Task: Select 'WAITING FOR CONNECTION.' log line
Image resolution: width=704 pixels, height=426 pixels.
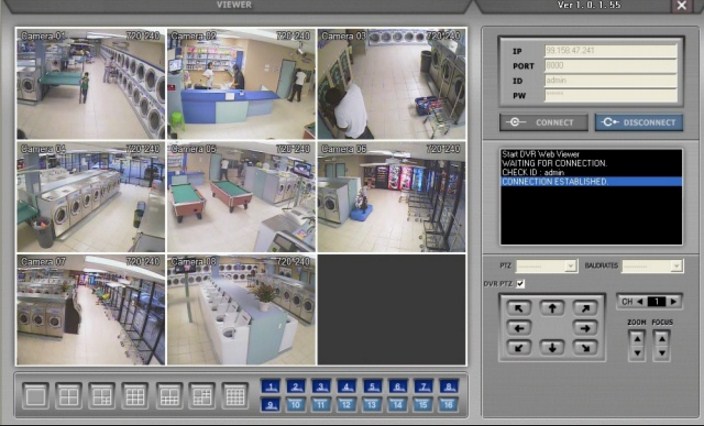Action: [554, 163]
